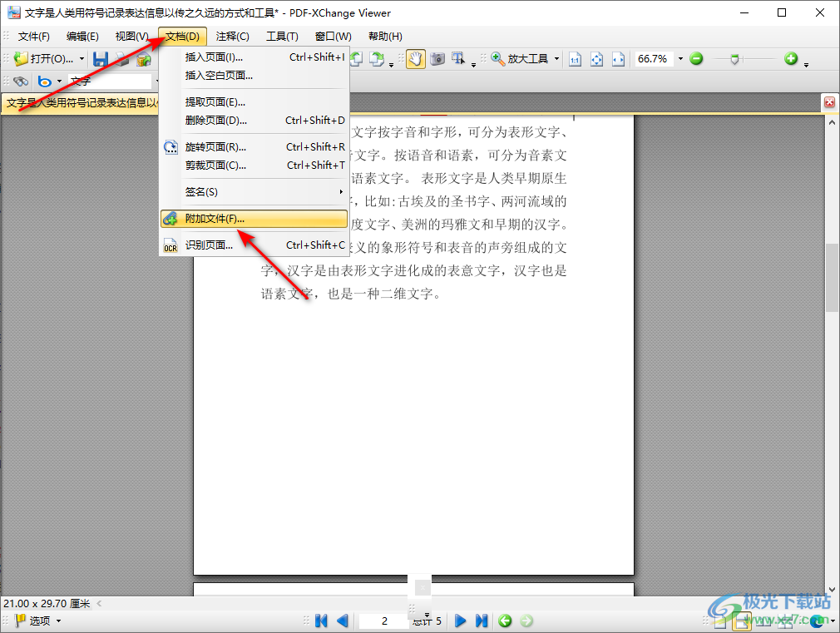Click the OCR icon beside 识别页面
Screen dimensions: 840x633
(170, 245)
